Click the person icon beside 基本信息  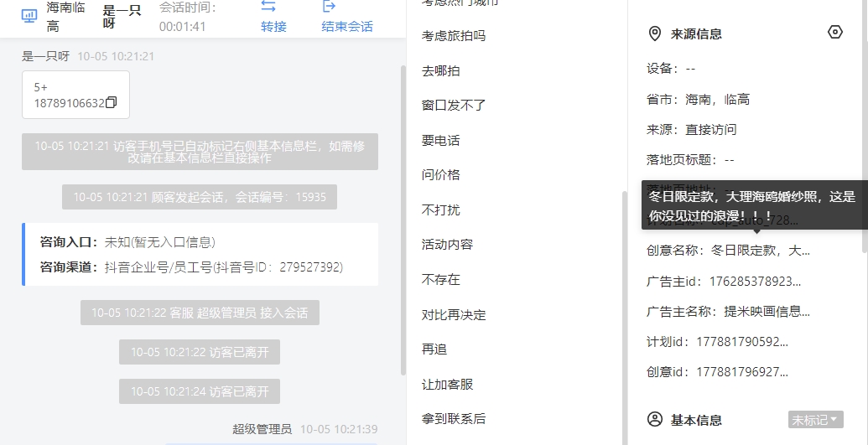[654, 419]
